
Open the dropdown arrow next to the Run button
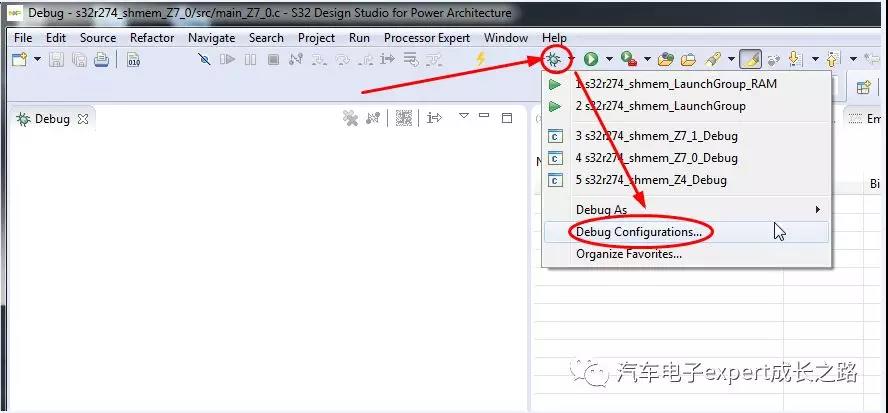click(608, 59)
